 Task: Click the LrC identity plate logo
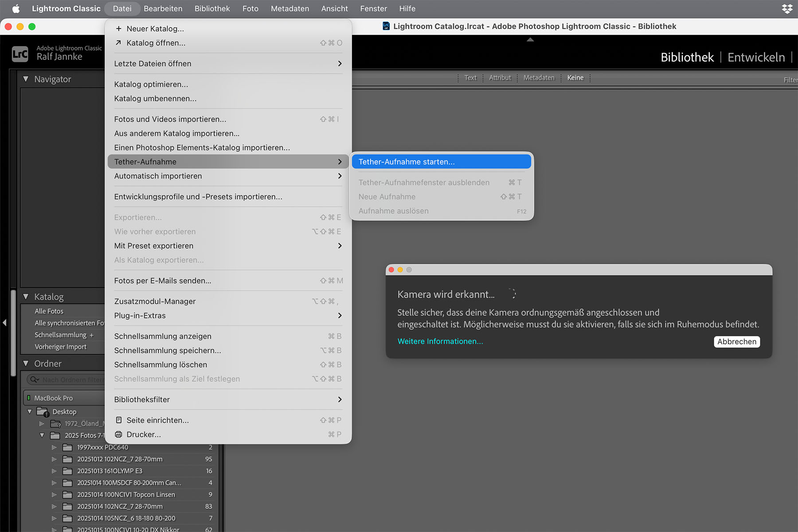[20, 54]
